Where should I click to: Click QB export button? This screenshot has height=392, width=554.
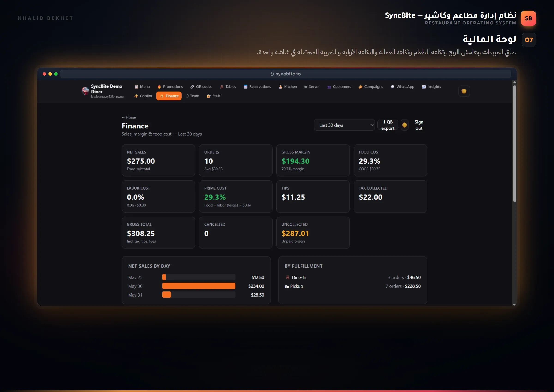pyautogui.click(x=388, y=125)
